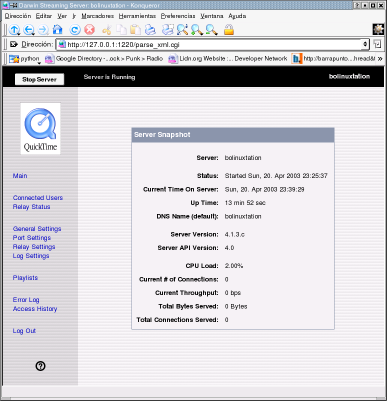Expand the bookmarks toolbar overflow chevron
The image size is (387, 401).
(x=380, y=59)
